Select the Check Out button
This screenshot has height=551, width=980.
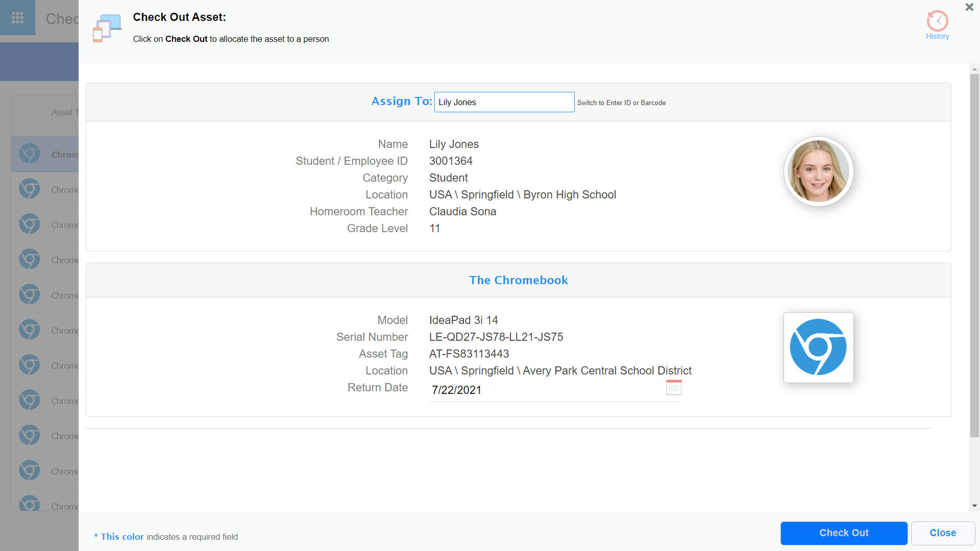[x=843, y=532]
